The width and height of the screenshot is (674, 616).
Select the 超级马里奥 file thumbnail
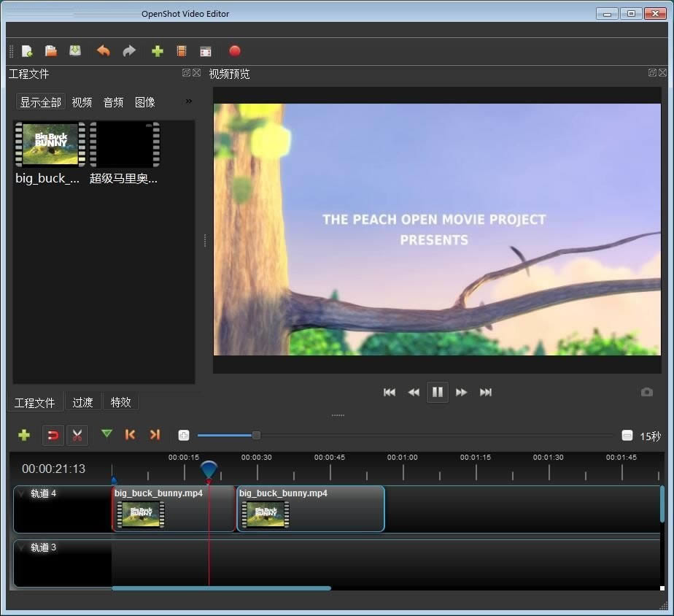pyautogui.click(x=125, y=144)
